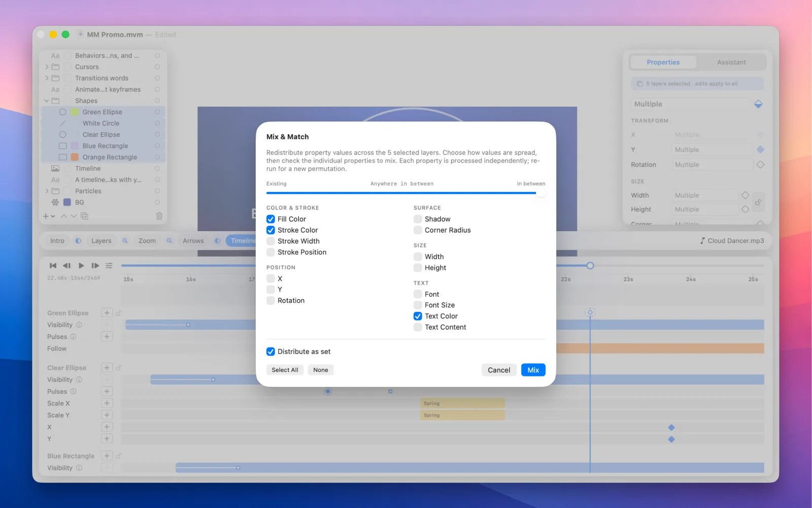Select the Properties tab

pyautogui.click(x=663, y=62)
